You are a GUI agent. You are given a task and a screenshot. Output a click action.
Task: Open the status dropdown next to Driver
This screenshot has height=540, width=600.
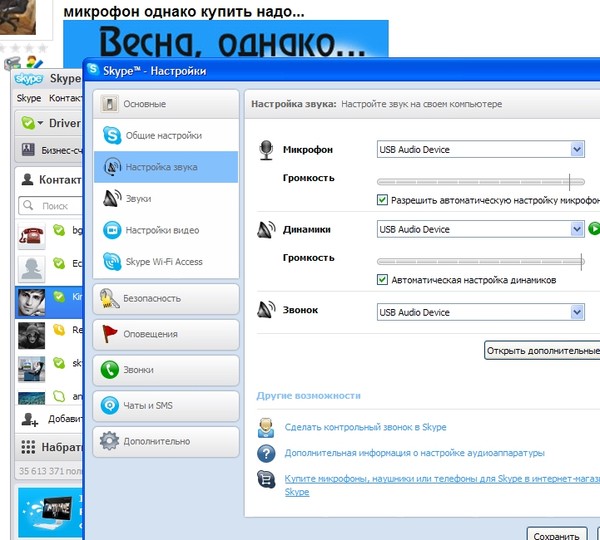(x=41, y=123)
